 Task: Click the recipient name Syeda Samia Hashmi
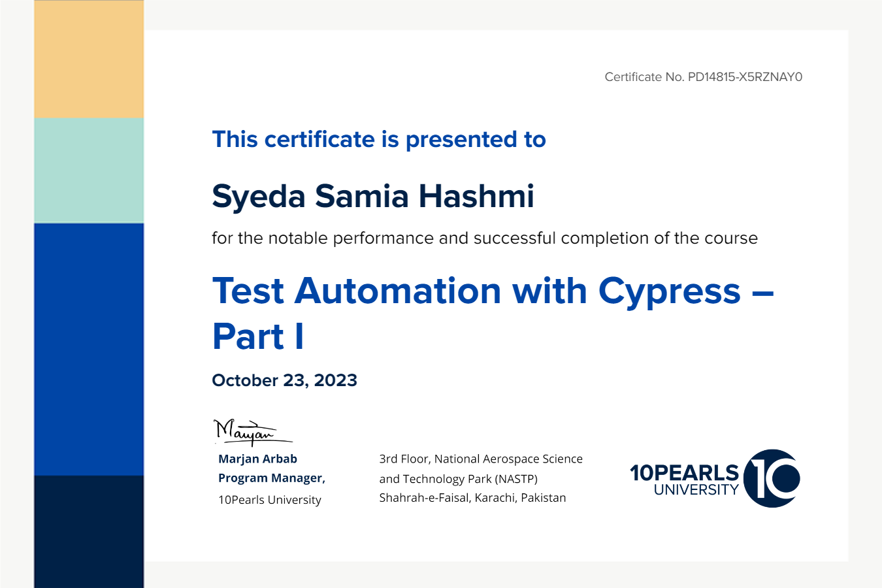coord(372,197)
